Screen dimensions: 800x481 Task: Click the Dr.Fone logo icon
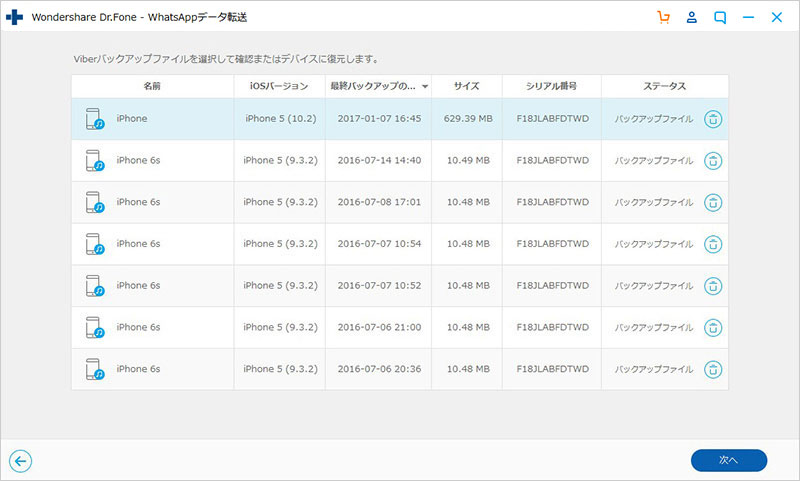[14, 17]
